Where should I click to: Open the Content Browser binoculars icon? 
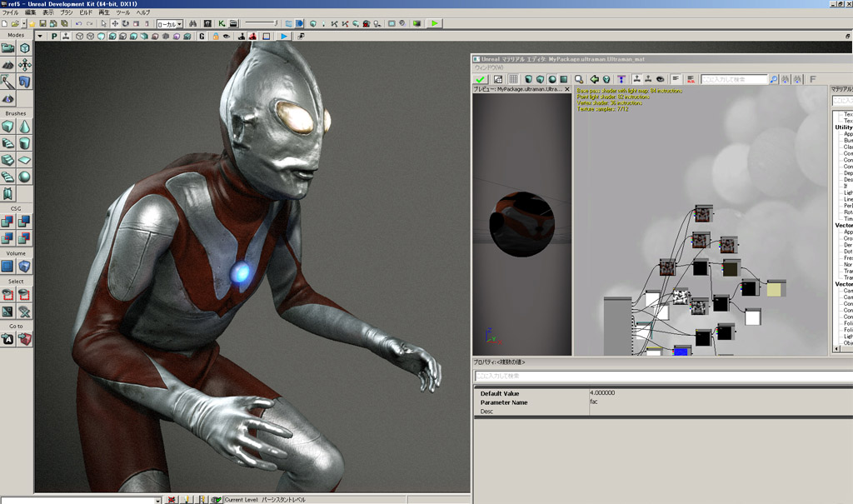tap(192, 23)
